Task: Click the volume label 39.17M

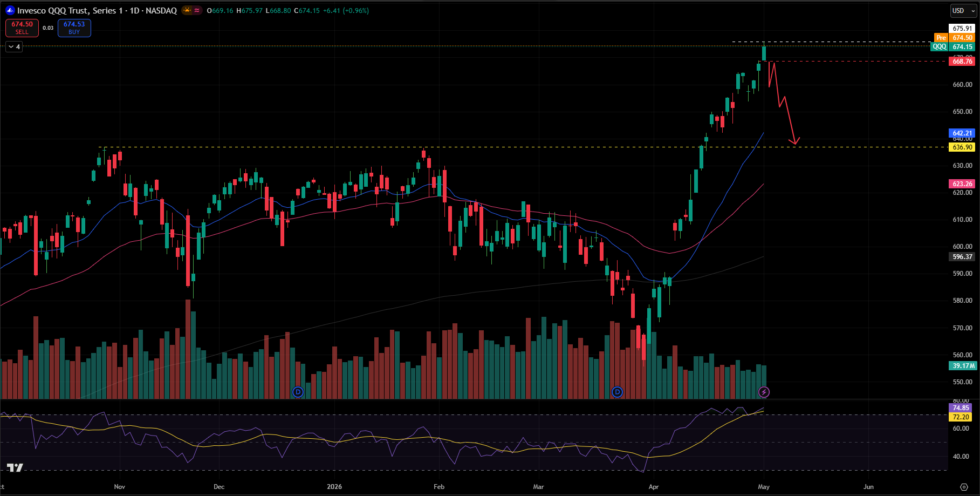Action: click(x=963, y=366)
